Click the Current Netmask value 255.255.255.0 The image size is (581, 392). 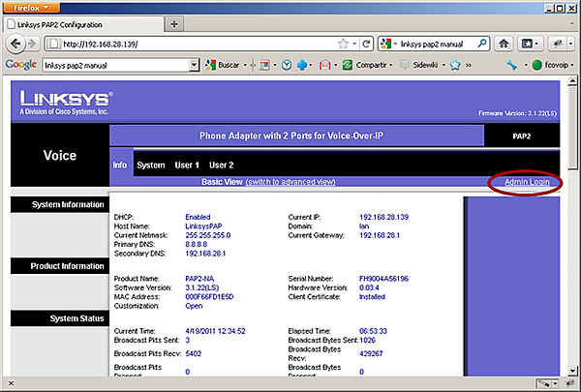coord(208,235)
